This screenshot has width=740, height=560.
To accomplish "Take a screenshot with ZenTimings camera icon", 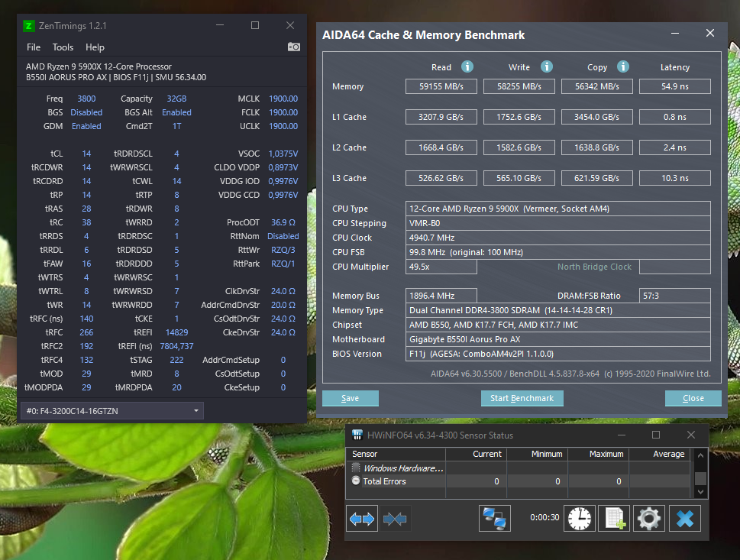I will coord(293,47).
